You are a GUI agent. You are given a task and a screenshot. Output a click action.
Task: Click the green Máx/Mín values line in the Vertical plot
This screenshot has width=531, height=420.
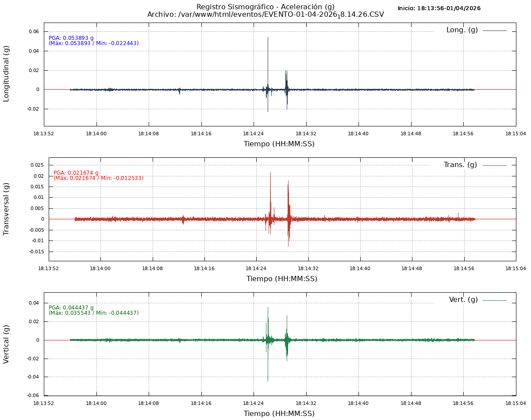pos(94,313)
